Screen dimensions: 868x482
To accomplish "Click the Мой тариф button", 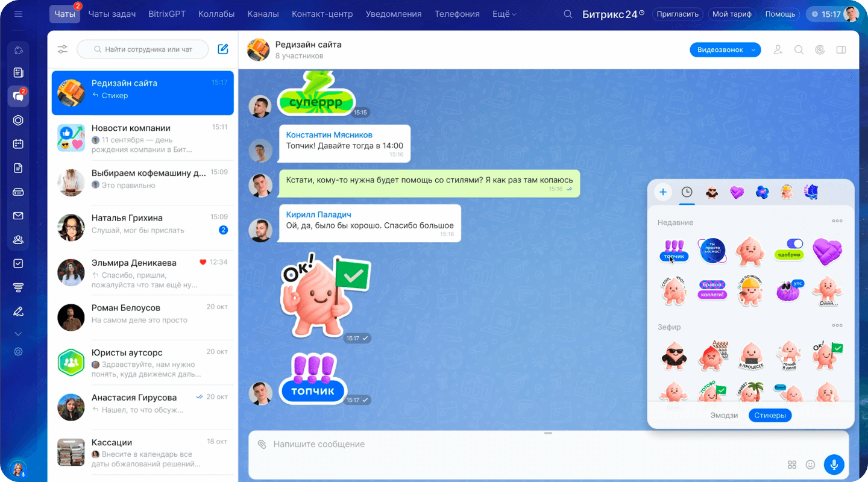I will coord(732,14).
